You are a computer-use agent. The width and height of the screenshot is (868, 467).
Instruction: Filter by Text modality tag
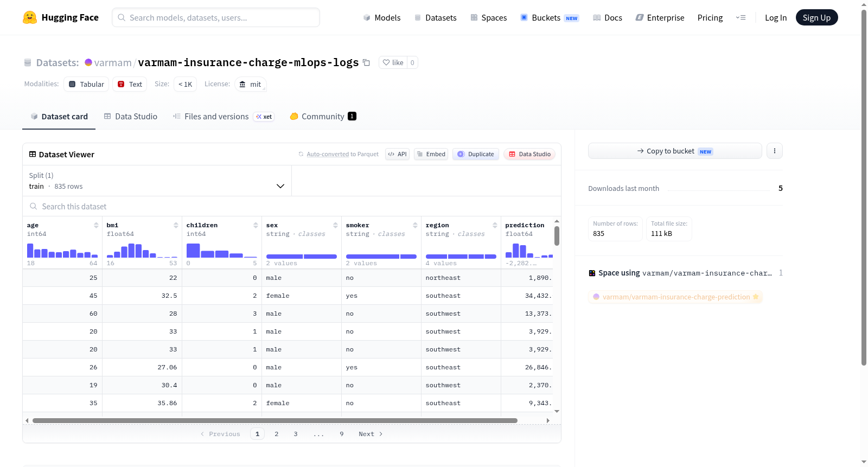pyautogui.click(x=130, y=84)
